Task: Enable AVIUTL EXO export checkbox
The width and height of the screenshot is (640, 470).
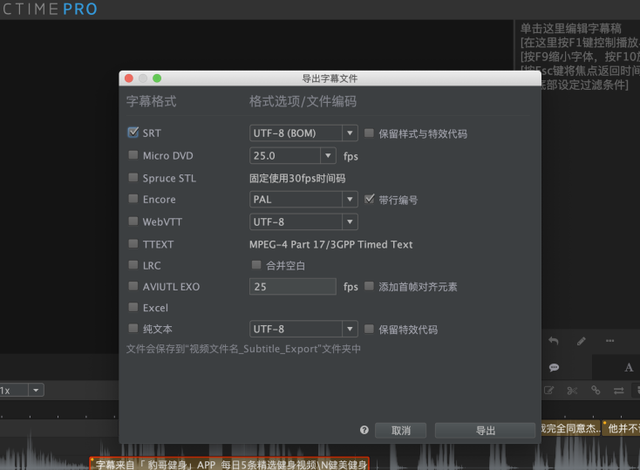Action: pyautogui.click(x=133, y=286)
